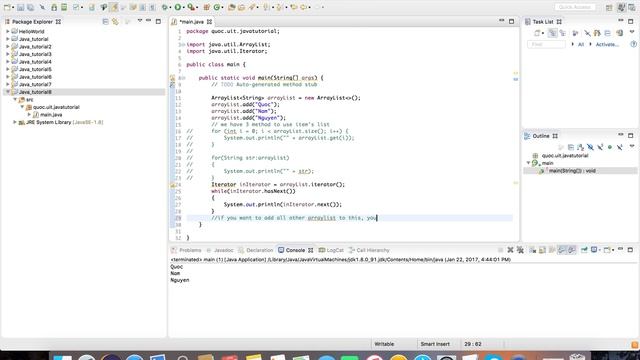640x360 pixels.
Task: Select the *main.java editor tab
Action: coord(191,22)
